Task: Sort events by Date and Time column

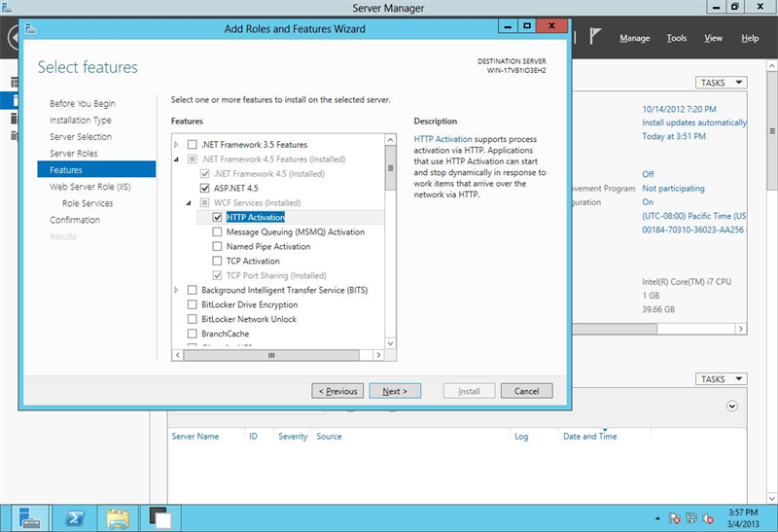Action: [590, 437]
